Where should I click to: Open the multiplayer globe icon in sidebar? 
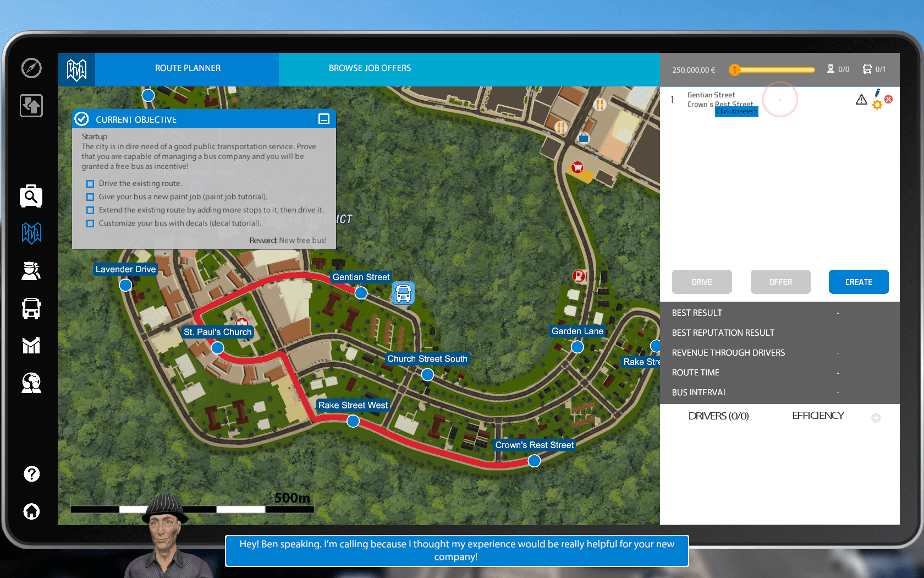[x=31, y=383]
